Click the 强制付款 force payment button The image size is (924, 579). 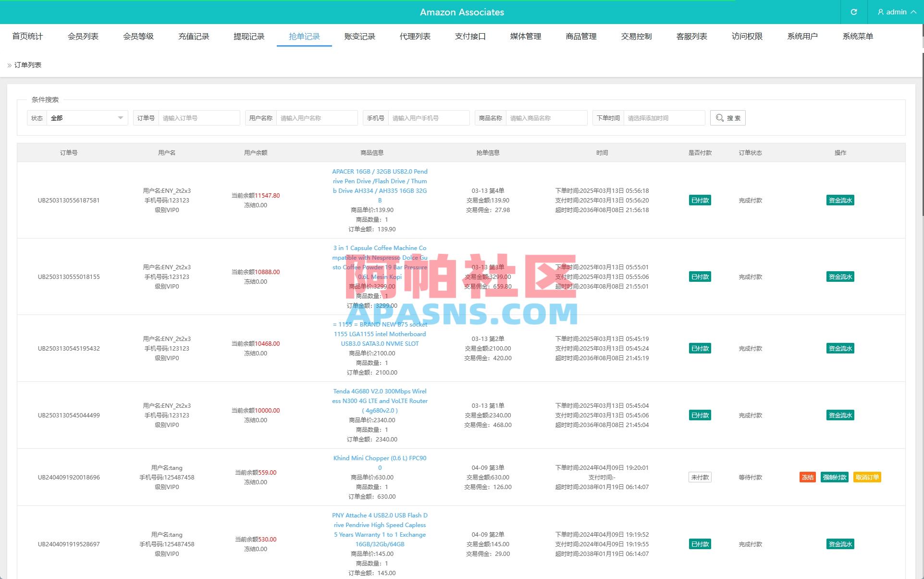[x=835, y=477]
